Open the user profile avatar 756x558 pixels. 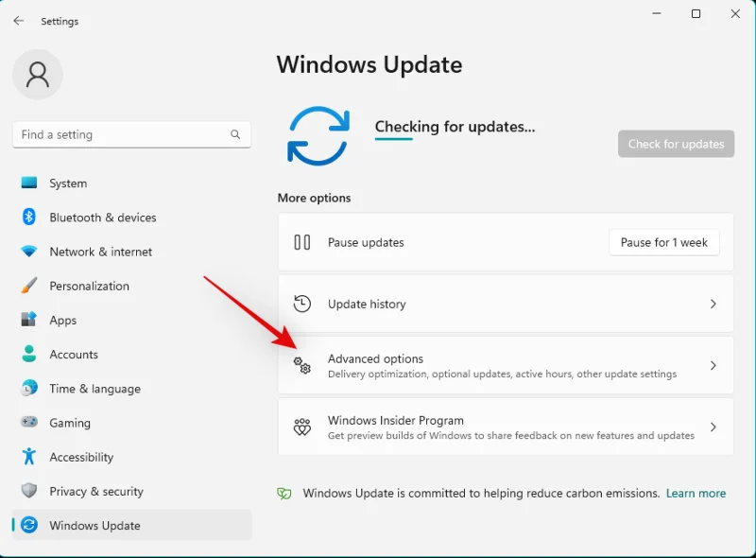[x=37, y=74]
